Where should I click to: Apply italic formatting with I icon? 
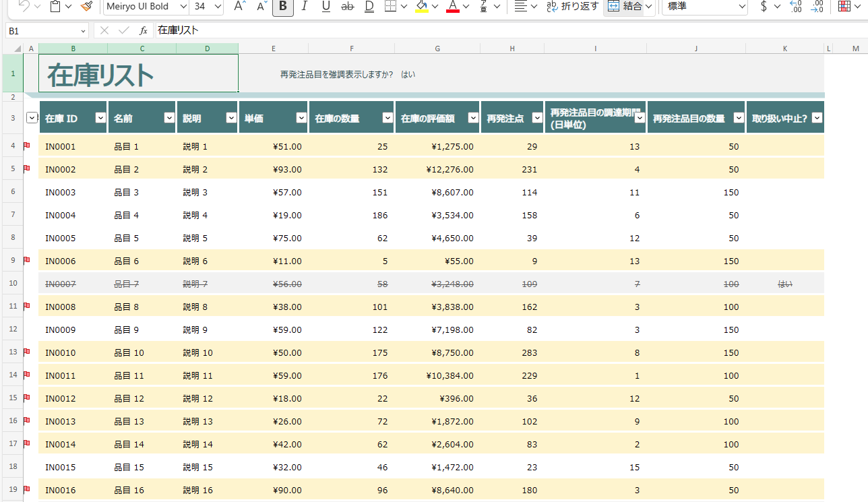pos(304,7)
